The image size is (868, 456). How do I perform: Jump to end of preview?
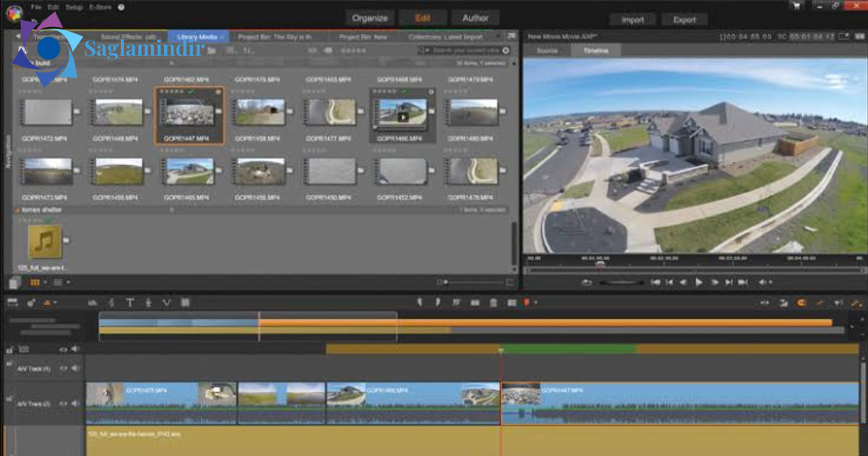[744, 282]
